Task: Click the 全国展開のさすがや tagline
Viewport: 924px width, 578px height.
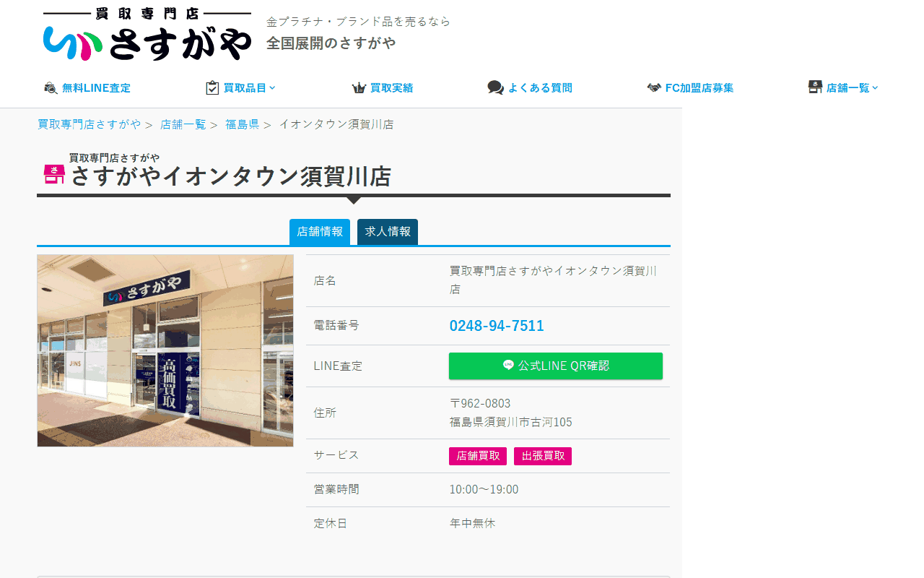Action: tap(331, 43)
